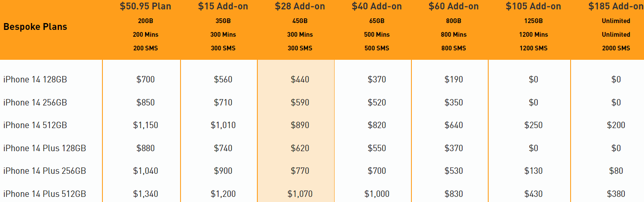
Task: Click the $1,150 price cell
Action: [x=146, y=125]
